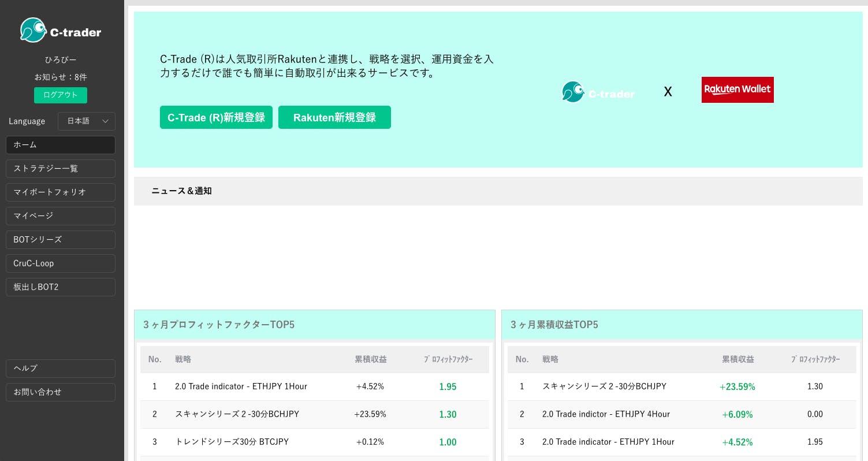Screen dimensions: 868x461
Task: Open 板出しBOT2 from the sidebar
Action: [60, 287]
